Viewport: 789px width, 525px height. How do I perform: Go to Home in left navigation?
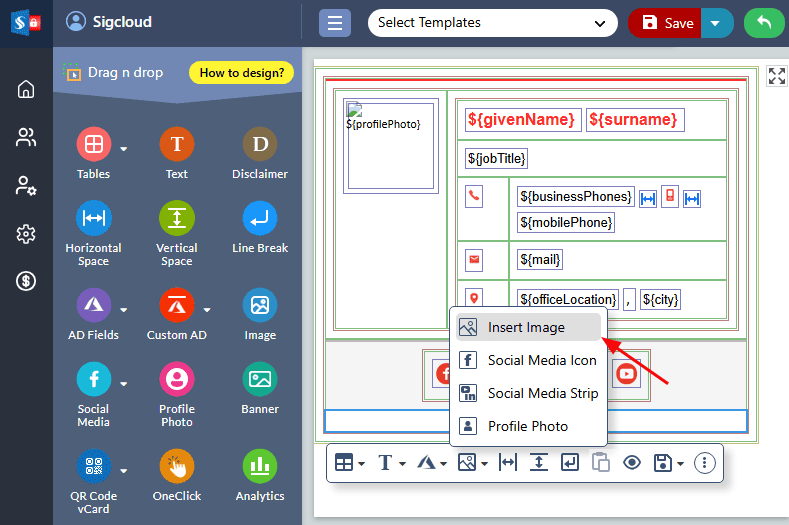coord(26,89)
